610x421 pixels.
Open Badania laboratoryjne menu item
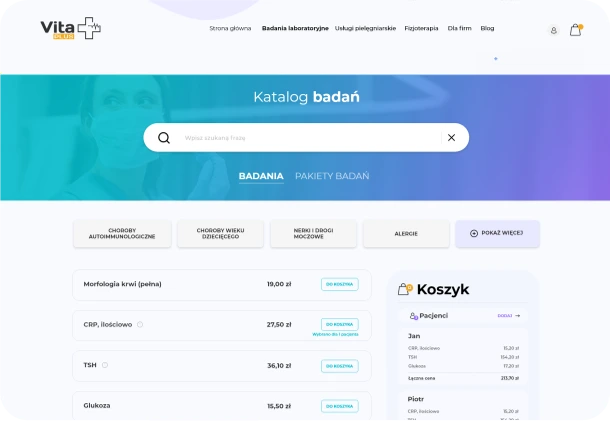[295, 28]
